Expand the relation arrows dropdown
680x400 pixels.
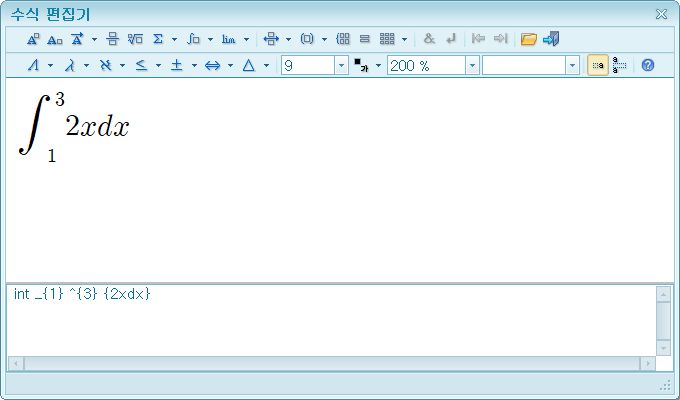[x=288, y=39]
